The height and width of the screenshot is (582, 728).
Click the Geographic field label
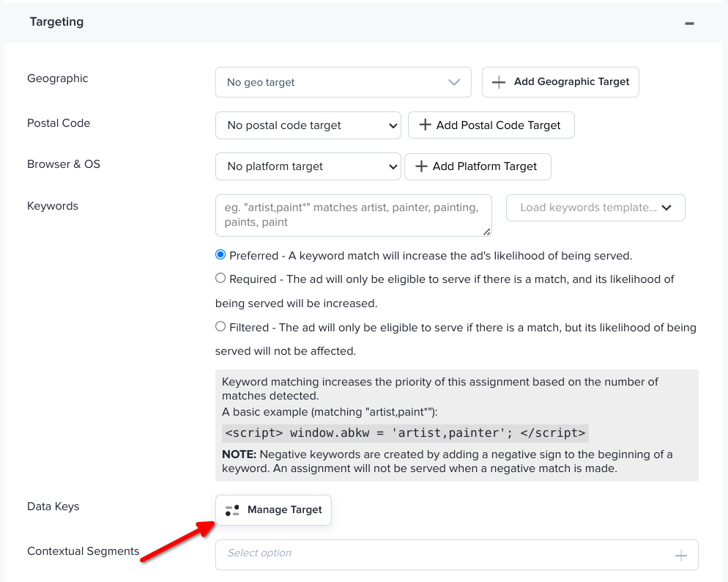[x=58, y=78]
